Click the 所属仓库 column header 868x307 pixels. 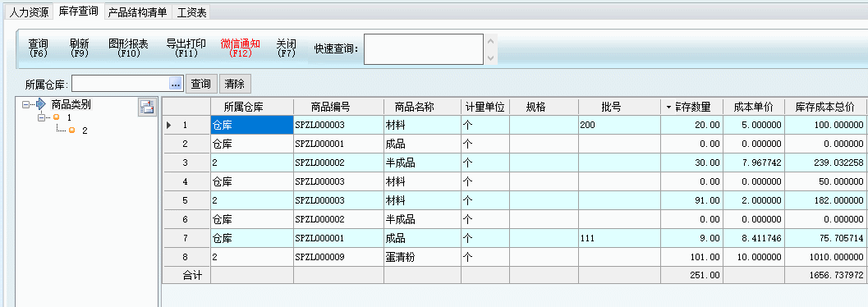pyautogui.click(x=252, y=108)
